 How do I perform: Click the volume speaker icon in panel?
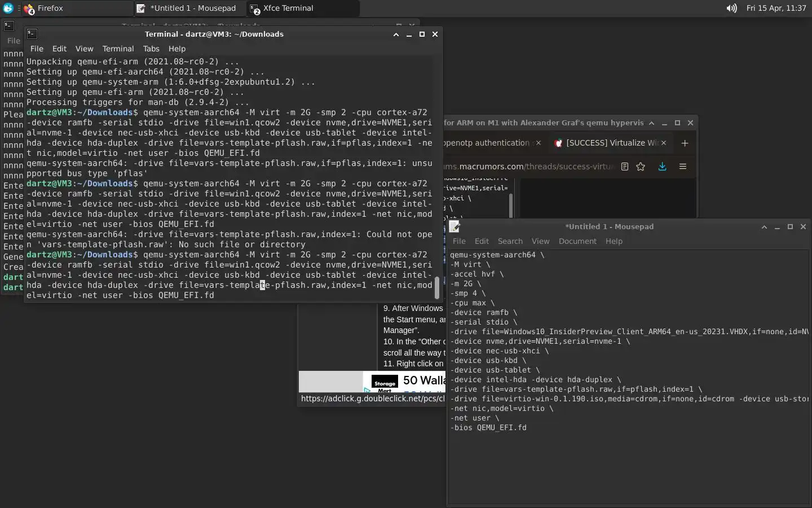pyautogui.click(x=731, y=8)
